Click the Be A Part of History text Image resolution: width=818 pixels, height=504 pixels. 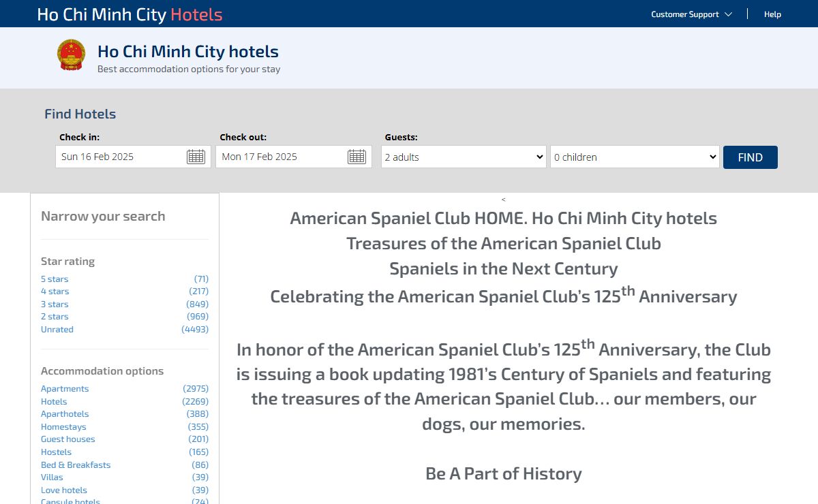[504, 474]
